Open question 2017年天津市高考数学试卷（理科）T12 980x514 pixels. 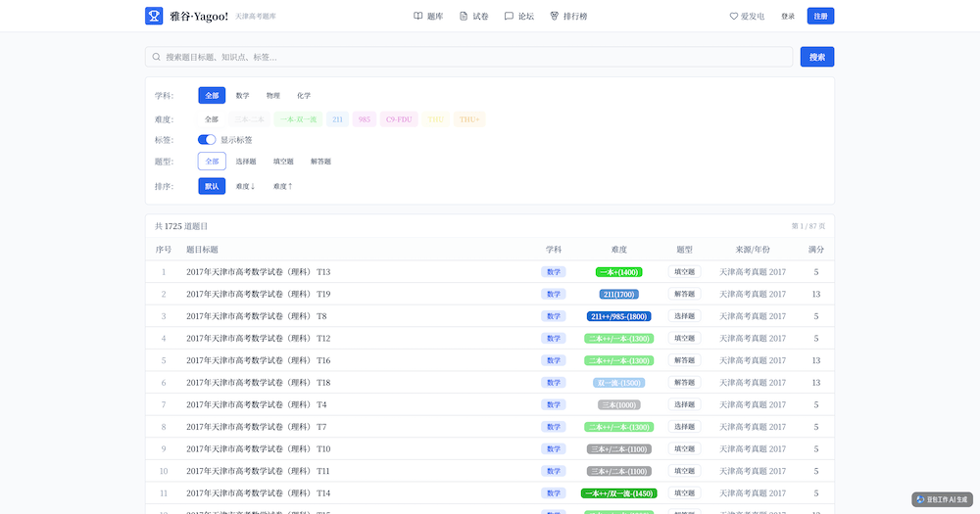(x=258, y=339)
